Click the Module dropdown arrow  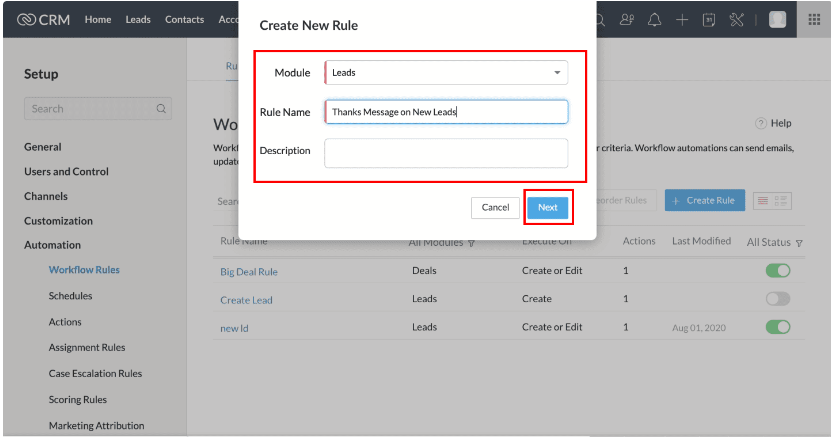coord(557,73)
